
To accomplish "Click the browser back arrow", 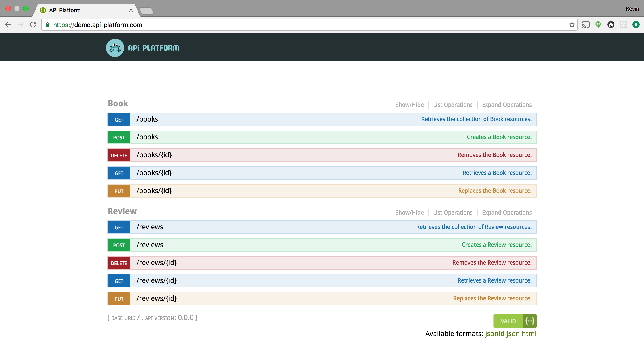I will (x=8, y=25).
